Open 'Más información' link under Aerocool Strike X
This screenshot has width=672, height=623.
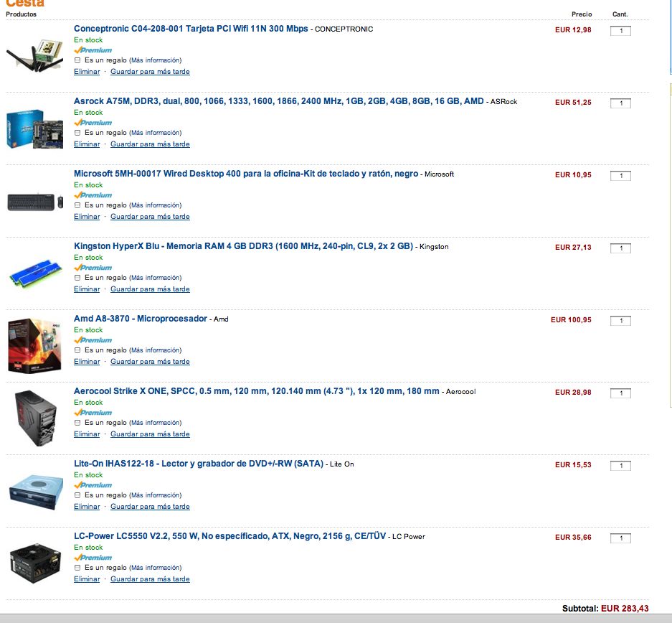point(155,422)
